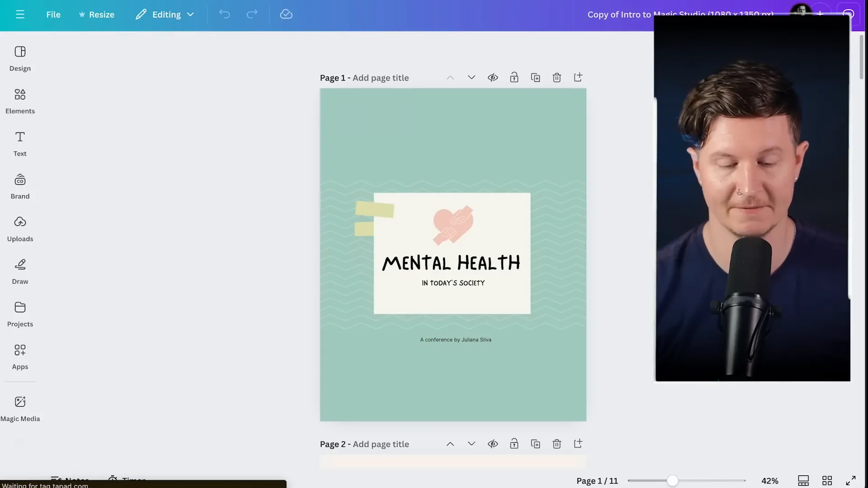Open the Elements panel

click(x=20, y=101)
